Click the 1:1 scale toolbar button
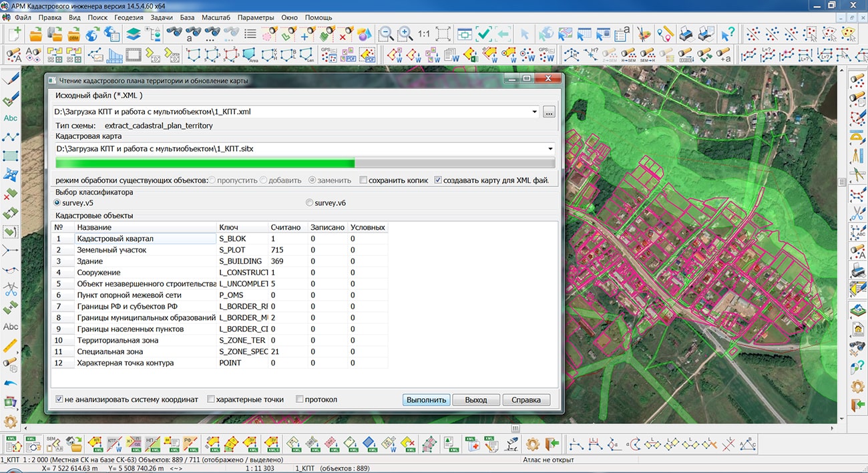 tap(424, 33)
